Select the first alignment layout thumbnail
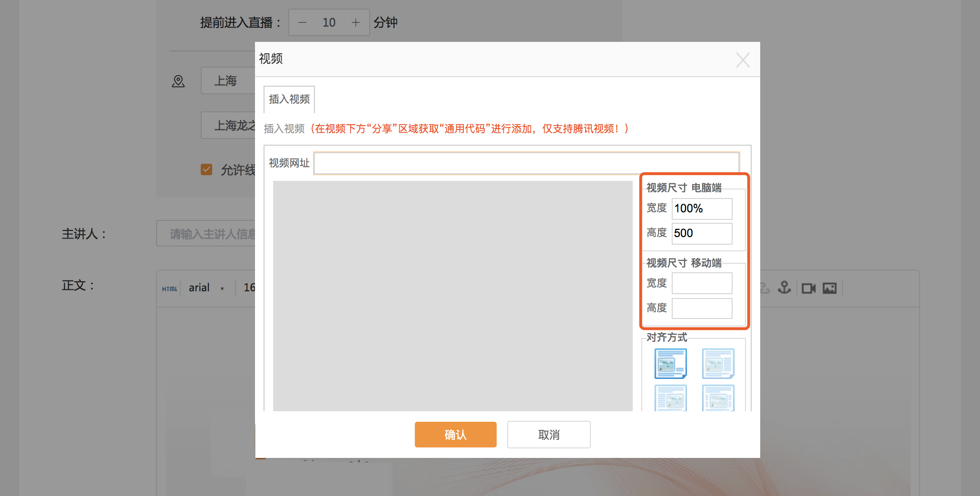Viewport: 980px width, 496px height. point(670,364)
